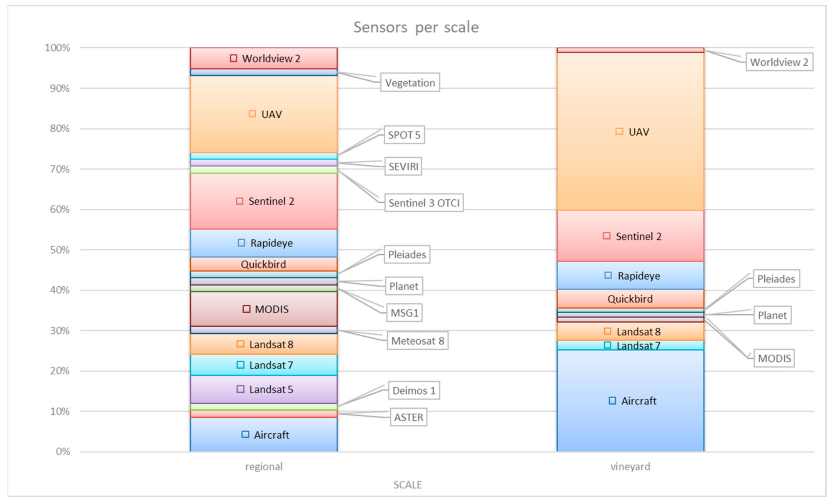This screenshot has height=504, width=833.
Task: Click the Rapideye marker in vineyard bar
Action: click(x=608, y=275)
